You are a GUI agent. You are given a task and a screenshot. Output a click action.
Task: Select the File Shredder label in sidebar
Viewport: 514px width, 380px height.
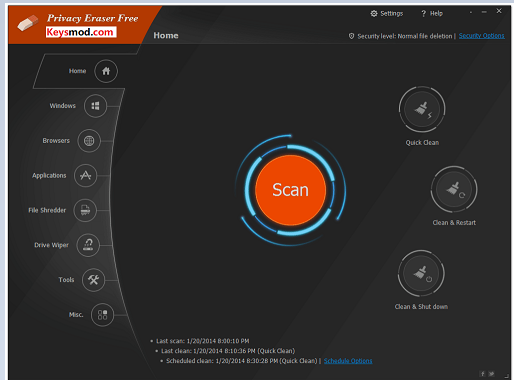coord(47,210)
